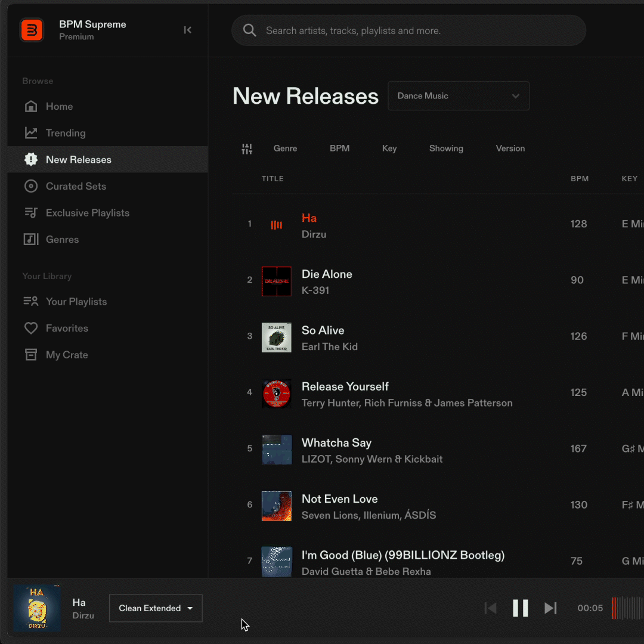Click the Whatcha Say track title

tap(336, 442)
